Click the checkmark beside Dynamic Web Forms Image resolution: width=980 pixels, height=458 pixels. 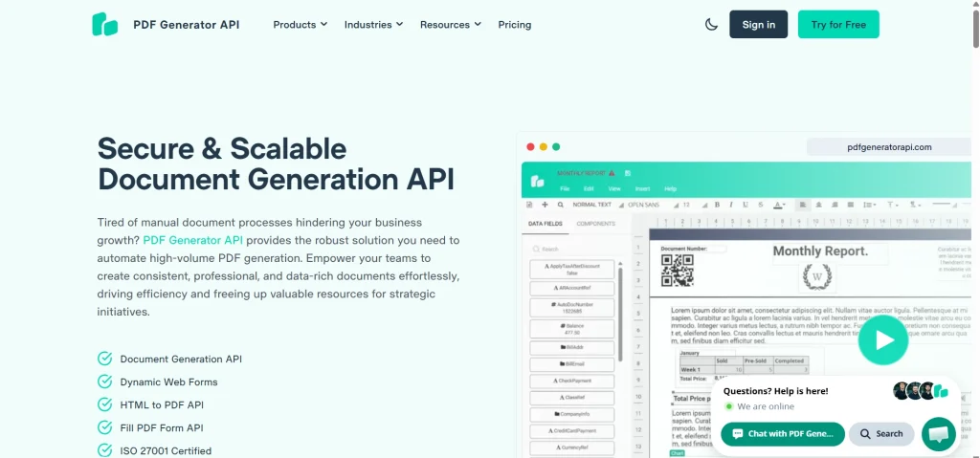105,382
